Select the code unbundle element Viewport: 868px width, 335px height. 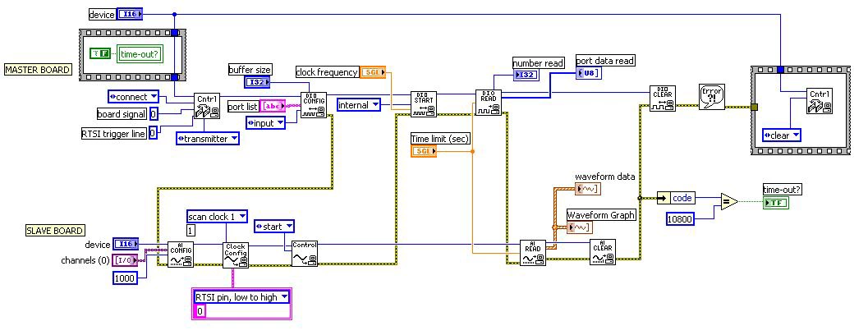[x=682, y=198]
